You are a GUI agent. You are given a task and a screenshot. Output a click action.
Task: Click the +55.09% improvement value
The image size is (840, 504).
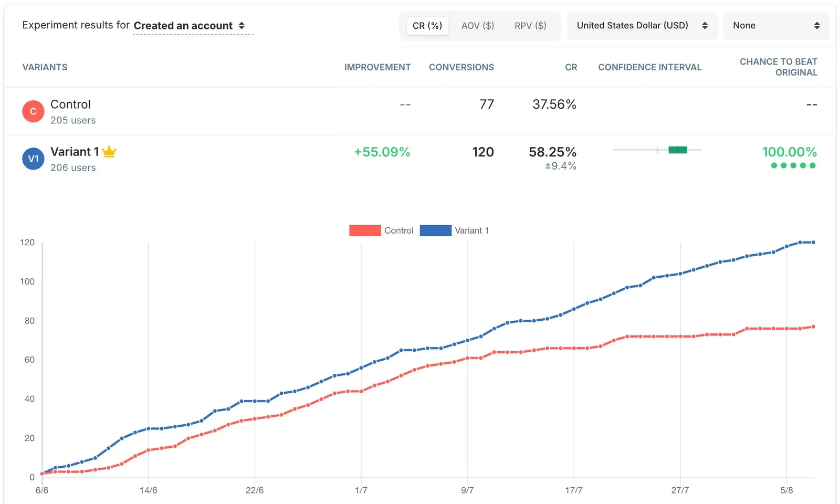[382, 152]
